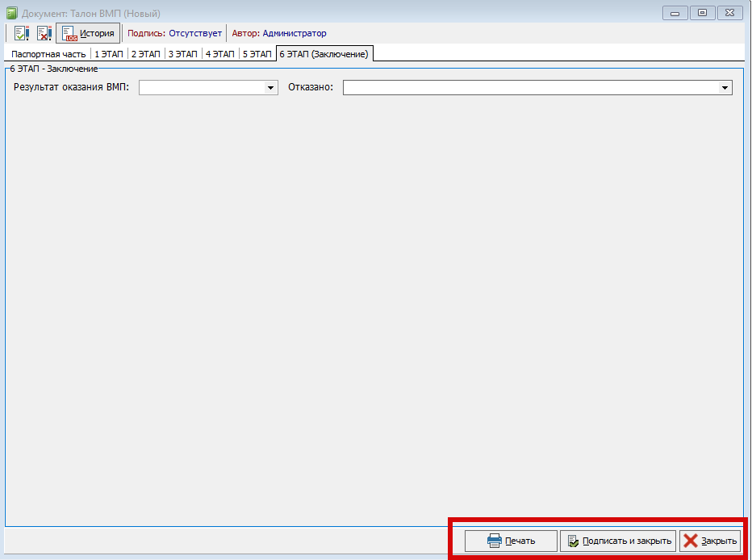Expand the Результат оказания ВМП dropdown

[271, 88]
